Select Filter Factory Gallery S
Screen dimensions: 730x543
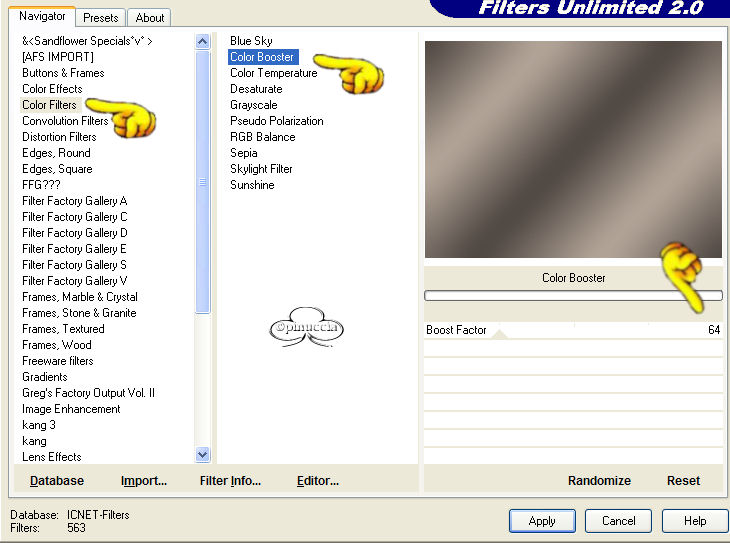[x=74, y=265]
